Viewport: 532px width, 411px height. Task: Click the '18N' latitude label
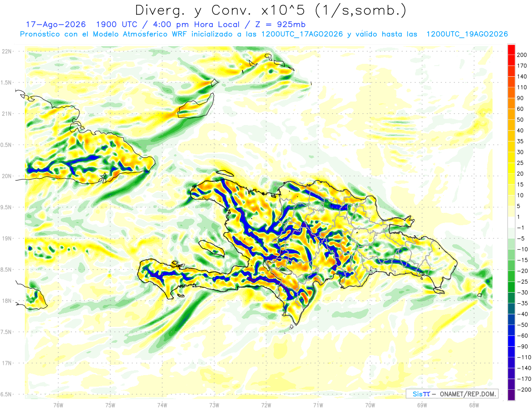point(6,301)
